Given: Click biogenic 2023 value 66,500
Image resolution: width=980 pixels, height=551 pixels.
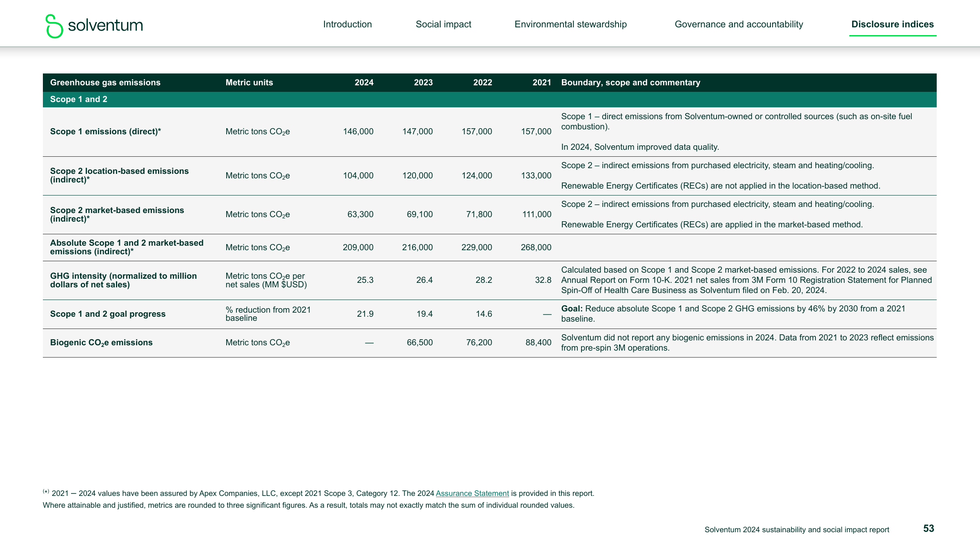Looking at the screenshot, I should [420, 342].
